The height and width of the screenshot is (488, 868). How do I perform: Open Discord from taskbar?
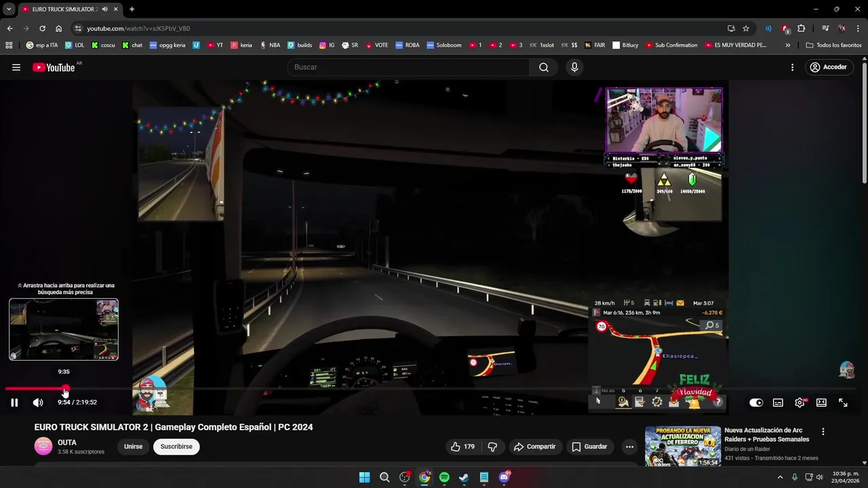click(x=504, y=477)
